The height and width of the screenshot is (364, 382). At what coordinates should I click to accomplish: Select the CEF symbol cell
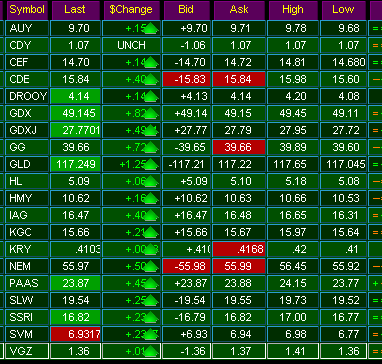(x=27, y=62)
